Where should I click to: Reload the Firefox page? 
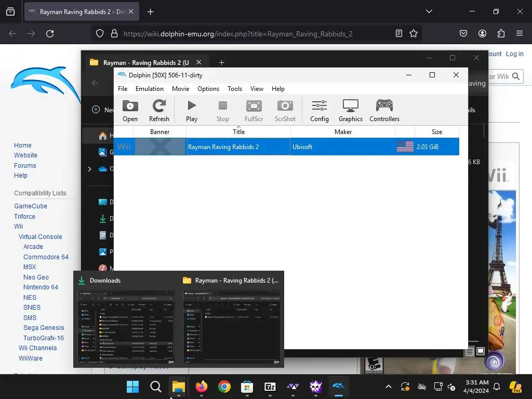(x=50, y=34)
